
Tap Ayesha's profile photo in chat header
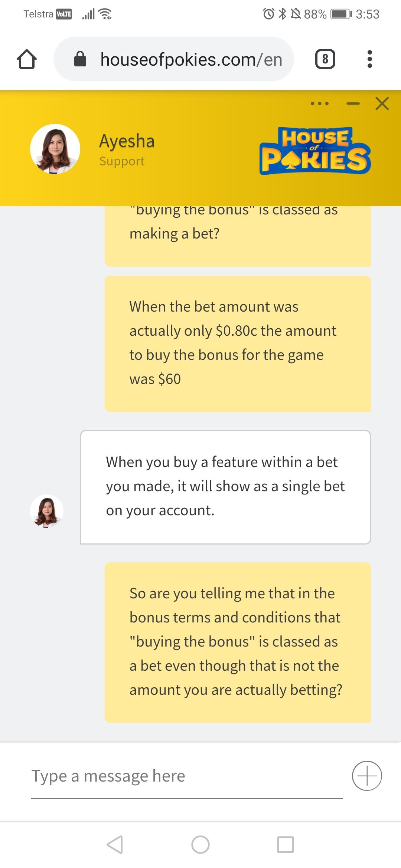(x=55, y=149)
